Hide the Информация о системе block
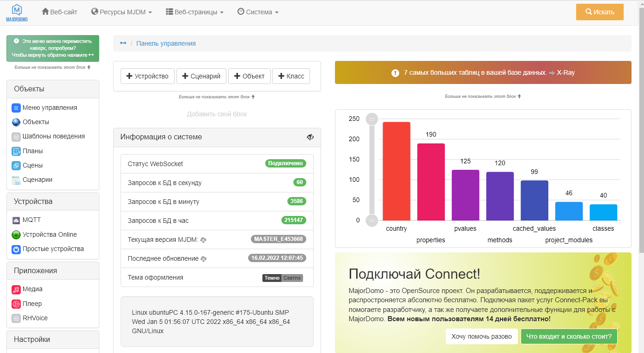This screenshot has height=353, width=644. click(x=310, y=137)
